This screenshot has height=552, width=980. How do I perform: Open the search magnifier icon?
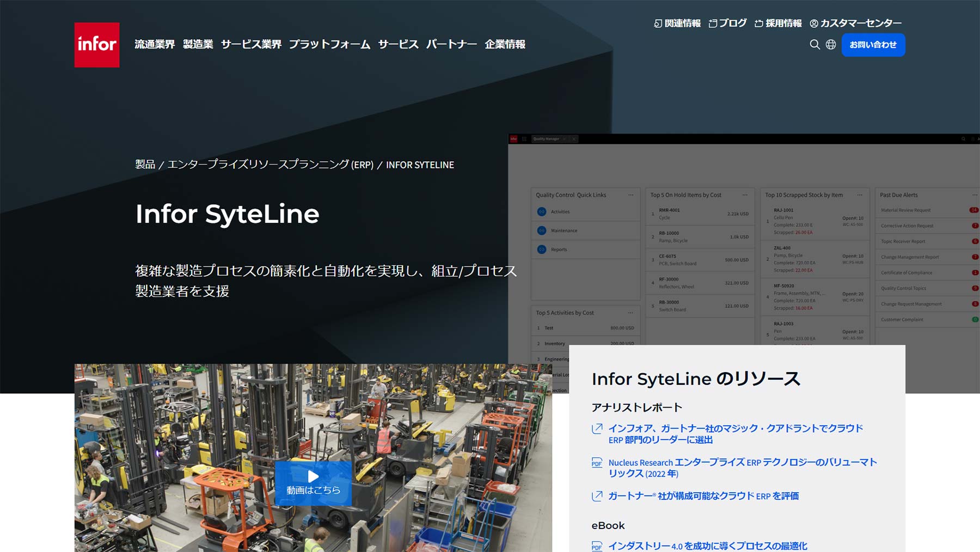(x=814, y=45)
